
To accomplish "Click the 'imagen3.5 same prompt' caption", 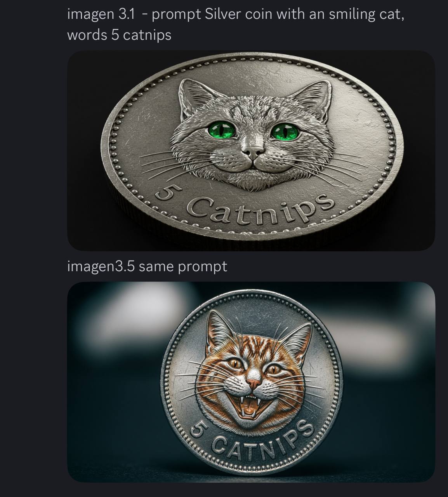I will click(147, 267).
